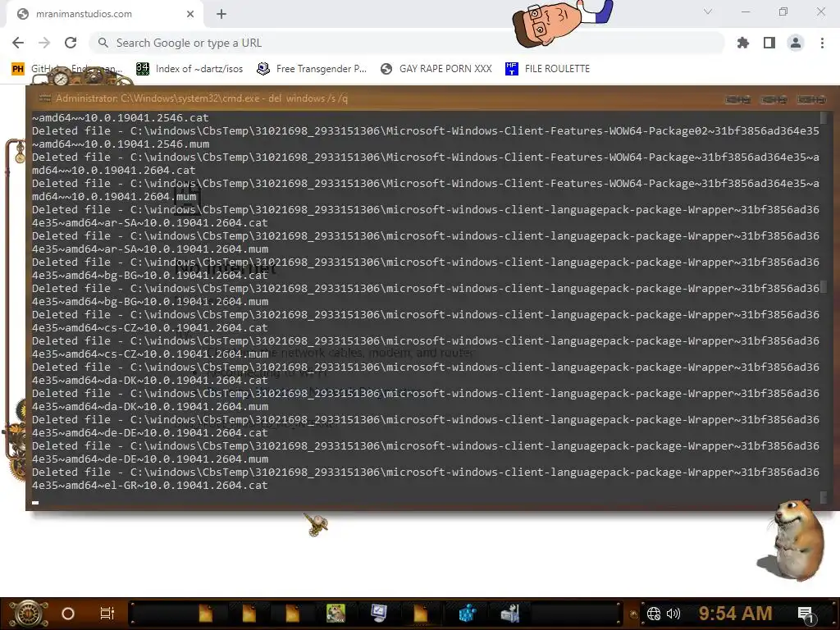840x630 pixels.
Task: Open the Index of ~dartz/isos bookmark
Action: pyautogui.click(x=189, y=69)
